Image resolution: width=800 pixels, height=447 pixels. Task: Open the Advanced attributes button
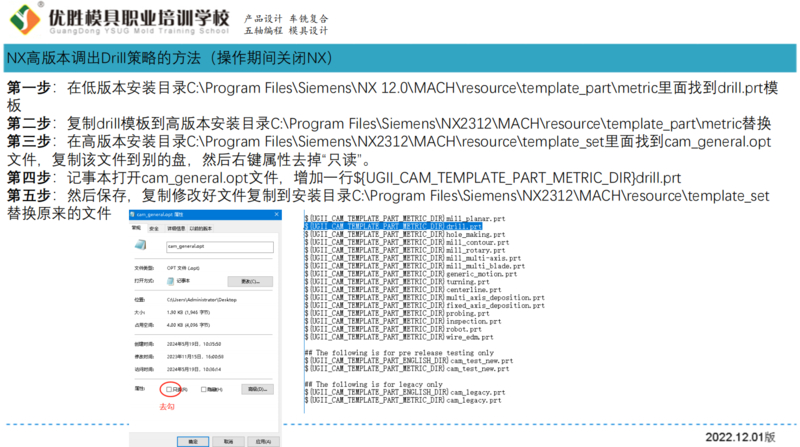[259, 389]
